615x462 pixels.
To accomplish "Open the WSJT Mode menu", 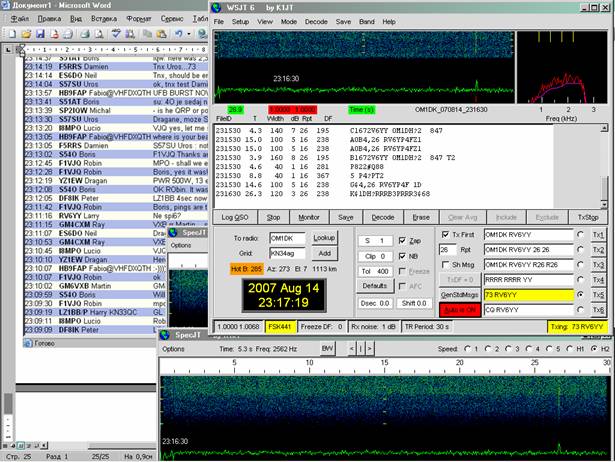I will pos(289,22).
